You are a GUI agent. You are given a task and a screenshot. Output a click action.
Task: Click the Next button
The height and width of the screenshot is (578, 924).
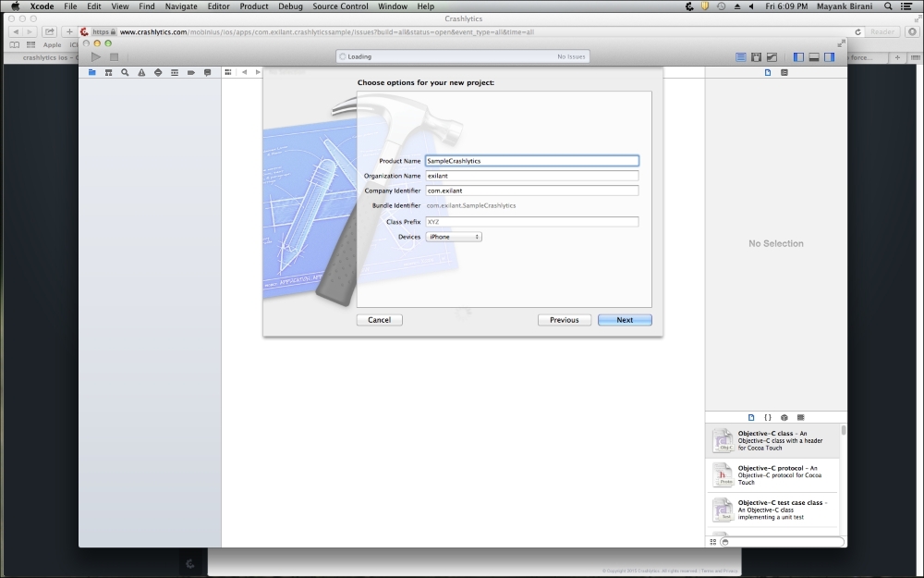[x=625, y=319]
